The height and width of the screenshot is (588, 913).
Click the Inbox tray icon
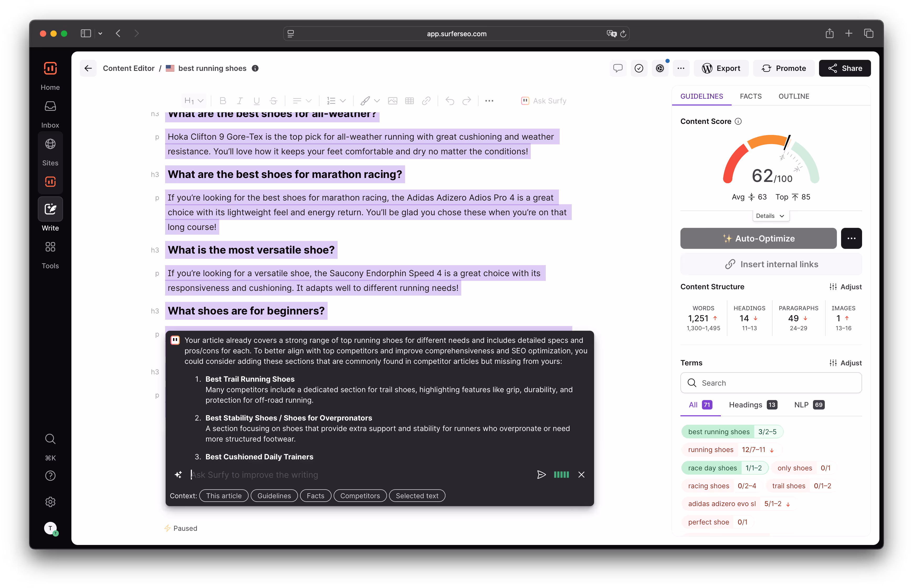[50, 106]
